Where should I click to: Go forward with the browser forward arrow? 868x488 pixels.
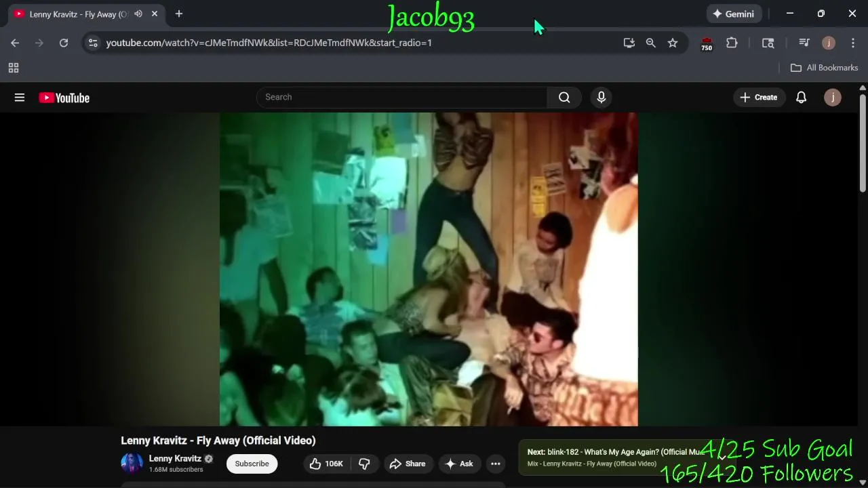click(x=39, y=43)
